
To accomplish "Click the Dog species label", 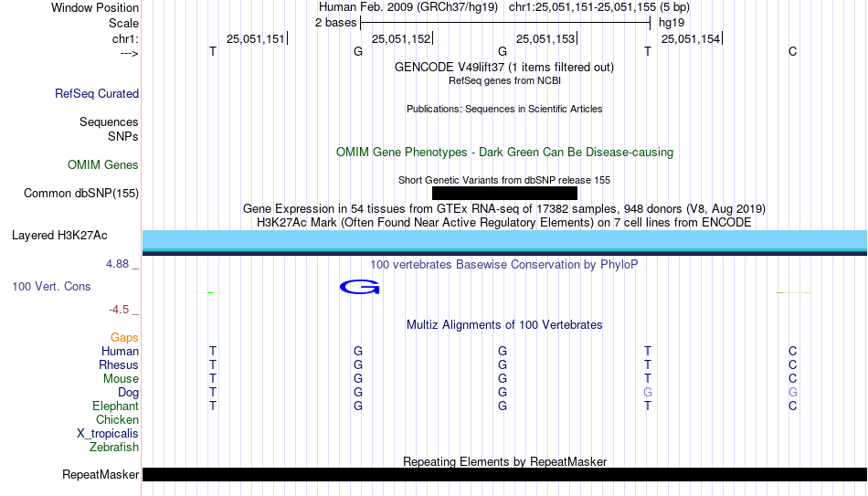I will pos(128,393).
